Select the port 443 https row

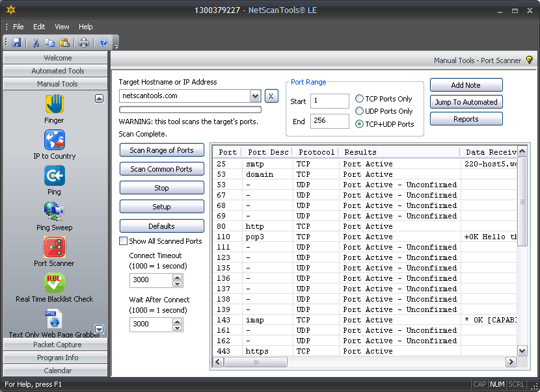(x=365, y=351)
